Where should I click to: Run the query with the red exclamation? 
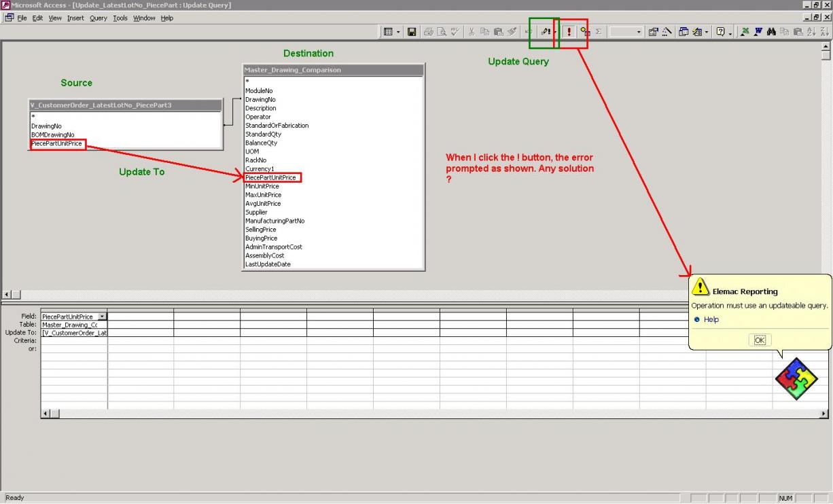click(569, 32)
